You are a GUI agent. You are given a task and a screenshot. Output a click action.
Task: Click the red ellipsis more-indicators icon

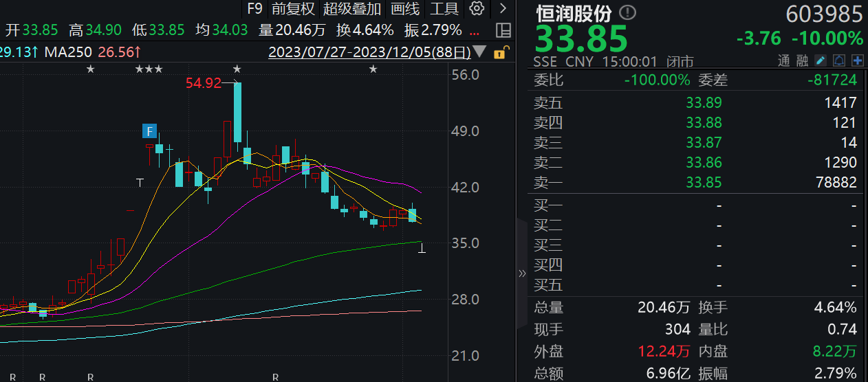[474, 30]
